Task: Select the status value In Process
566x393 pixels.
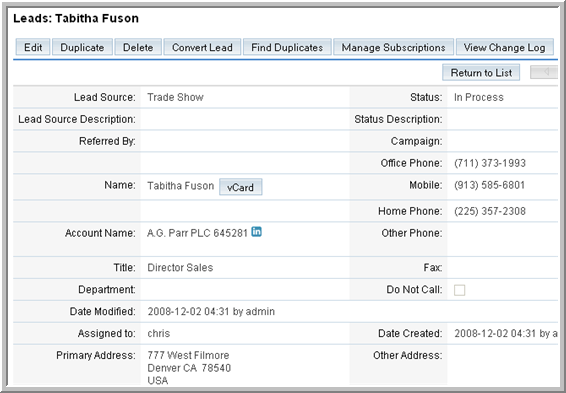Action: pos(479,97)
